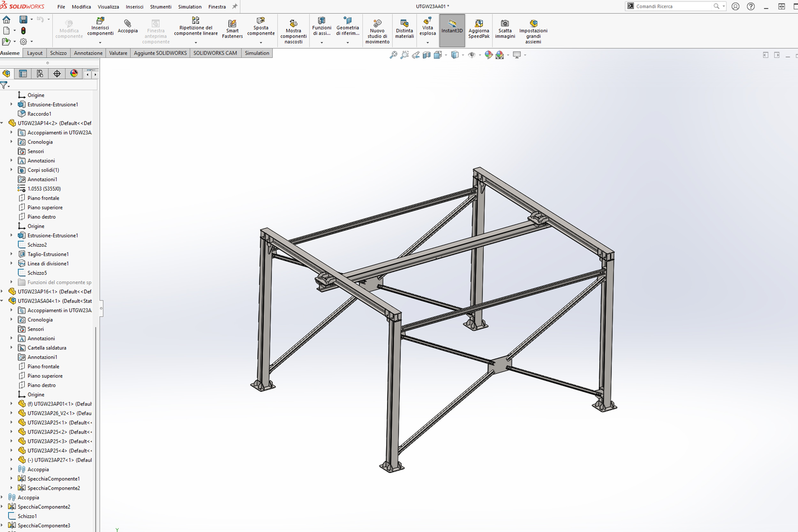
Task: Open DisplayManager color sphere tab
Action: click(74, 74)
